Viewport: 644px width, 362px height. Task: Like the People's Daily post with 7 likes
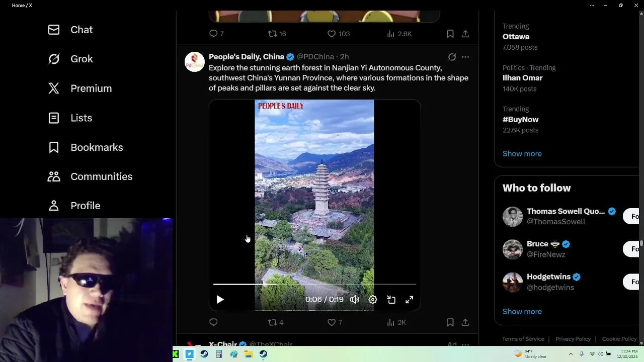335,322
